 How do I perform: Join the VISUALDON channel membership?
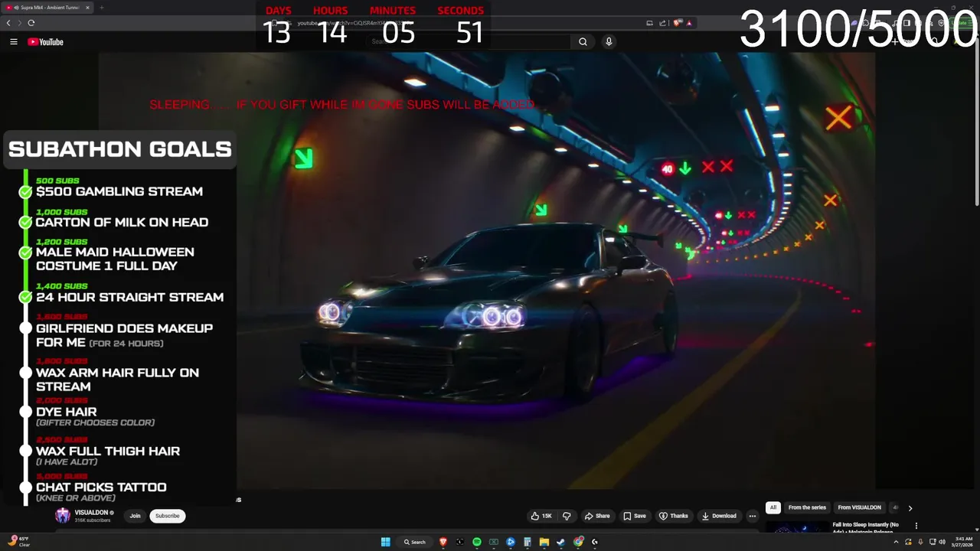(x=135, y=516)
